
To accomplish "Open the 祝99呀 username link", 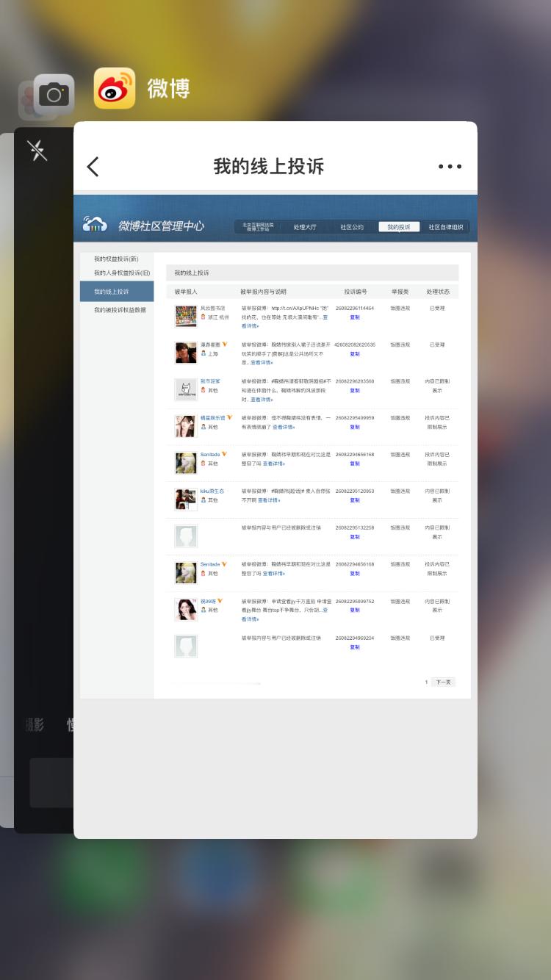I will tap(208, 602).
